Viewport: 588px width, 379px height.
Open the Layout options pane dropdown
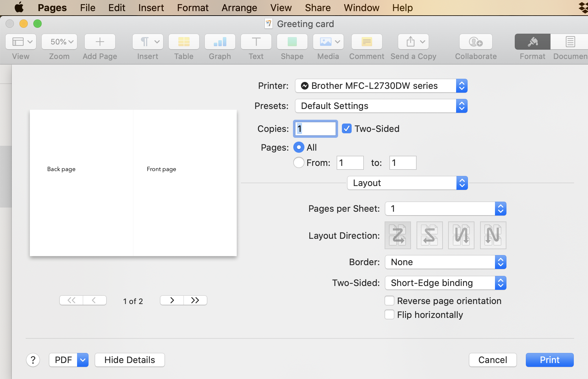click(408, 183)
